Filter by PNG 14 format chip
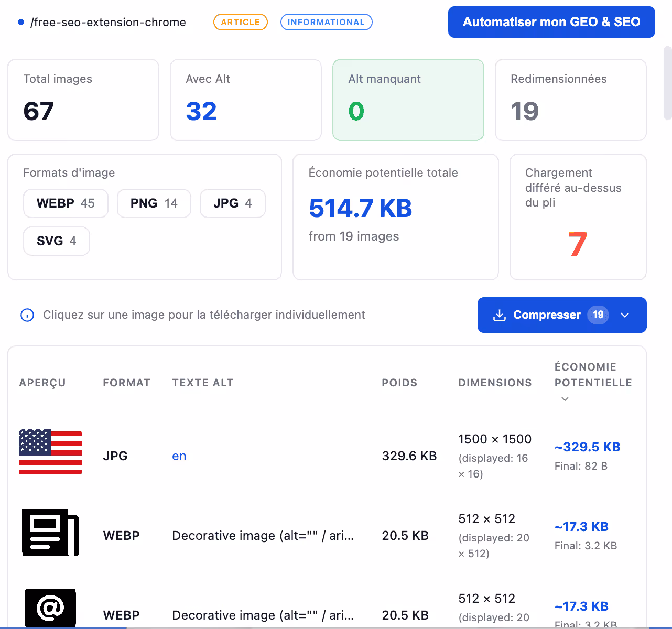This screenshot has width=672, height=629. (154, 203)
